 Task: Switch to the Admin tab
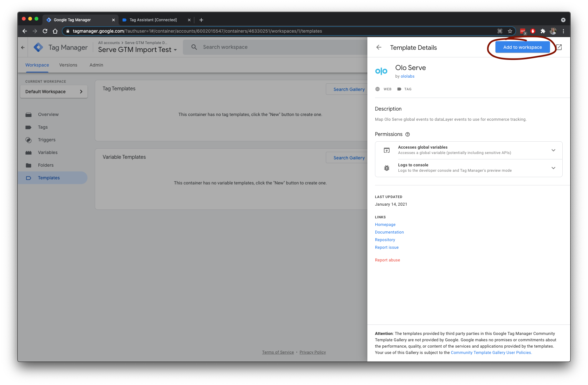coord(96,65)
